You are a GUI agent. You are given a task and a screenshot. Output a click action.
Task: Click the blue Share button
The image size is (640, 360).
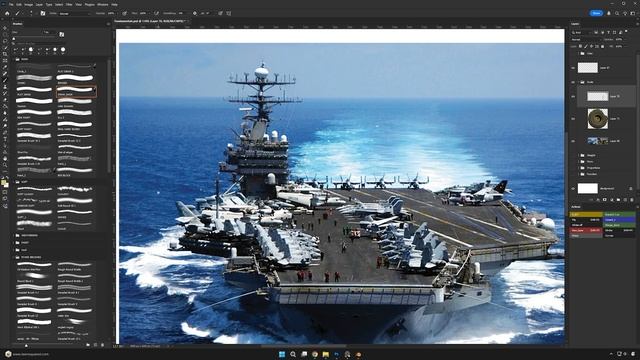click(596, 13)
